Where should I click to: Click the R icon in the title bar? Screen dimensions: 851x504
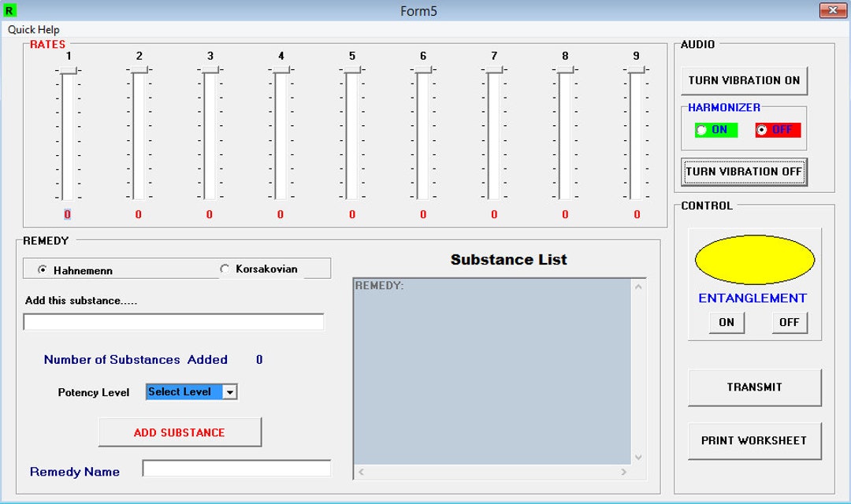point(11,10)
